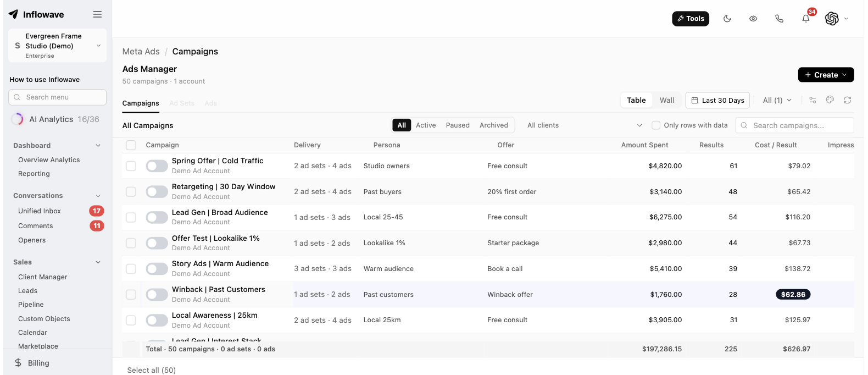
Task: Open the color palette theme icon
Action: (x=830, y=100)
